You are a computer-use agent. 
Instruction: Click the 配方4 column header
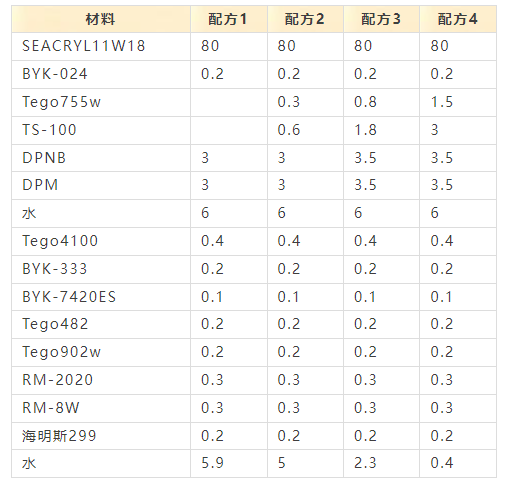pyautogui.click(x=458, y=19)
